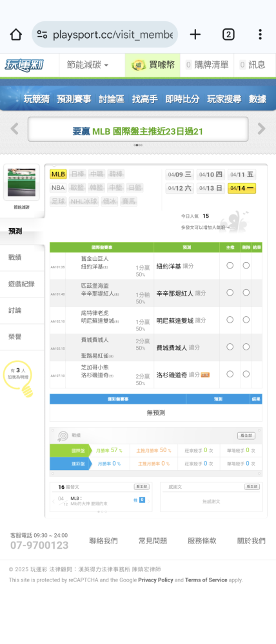The height and width of the screenshot is (644, 276).
Task: Choose date 04/14 一
Action: click(x=242, y=188)
